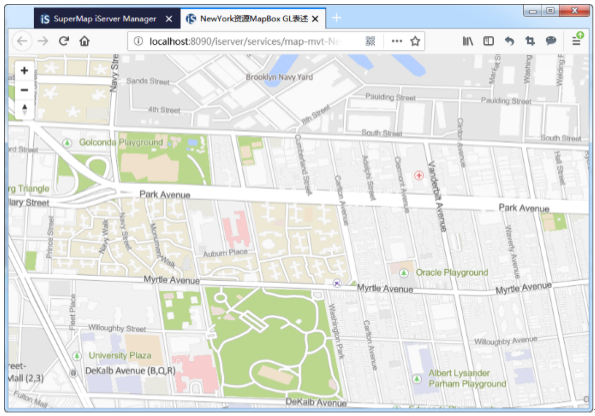
Task: Reset map bearing with compass button
Action: pyautogui.click(x=24, y=109)
